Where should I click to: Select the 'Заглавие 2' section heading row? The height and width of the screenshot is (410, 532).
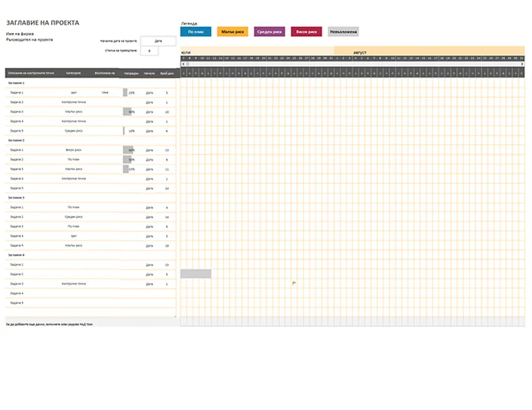point(17,140)
